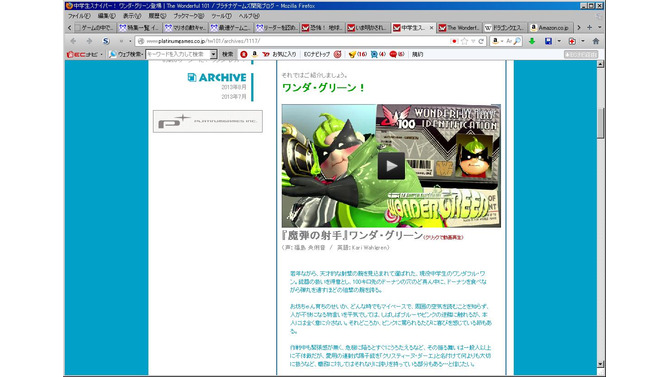Click the 検索 button on ECナビ toolbar
The height and width of the screenshot is (377, 670).
228,54
